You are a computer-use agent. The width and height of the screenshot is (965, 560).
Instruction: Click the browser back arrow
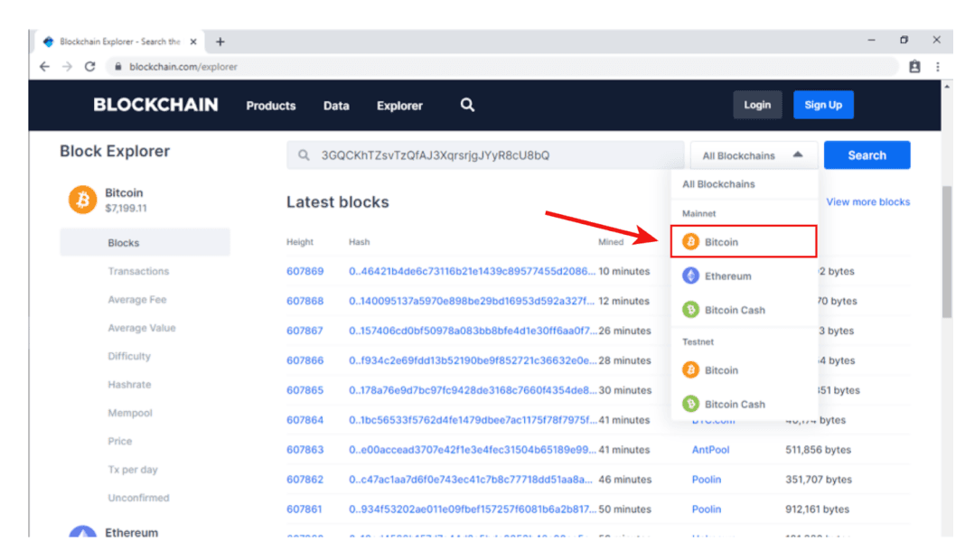pyautogui.click(x=44, y=67)
